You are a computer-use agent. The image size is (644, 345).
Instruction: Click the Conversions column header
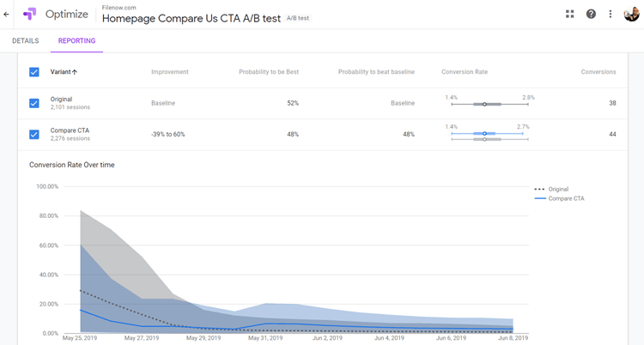[x=598, y=72]
